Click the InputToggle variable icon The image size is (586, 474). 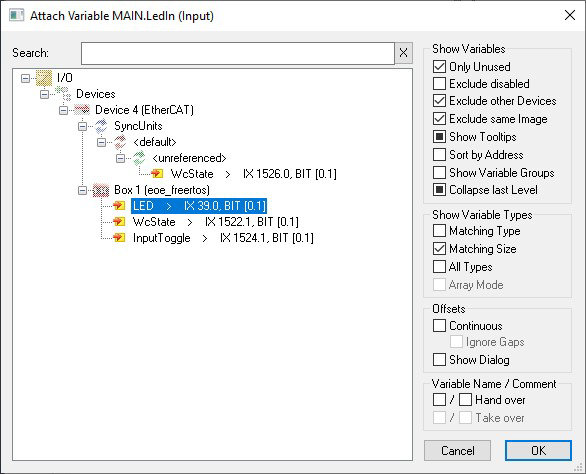click(119, 238)
